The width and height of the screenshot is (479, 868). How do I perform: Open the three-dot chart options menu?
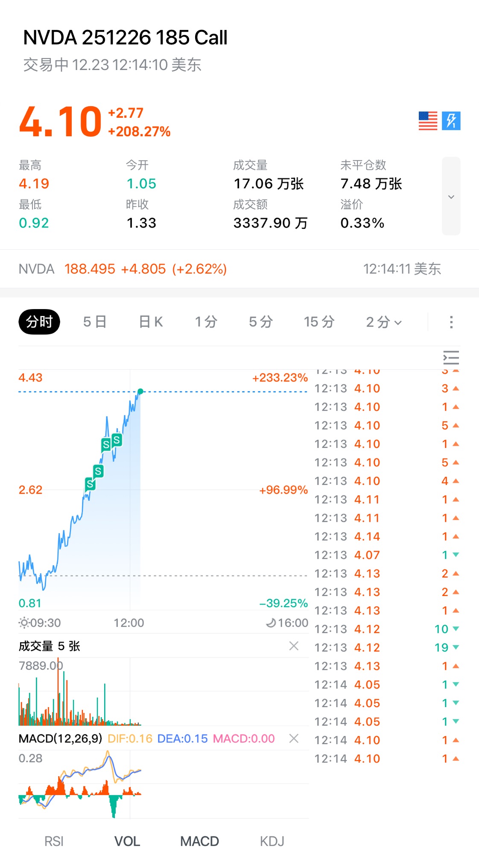[451, 322]
